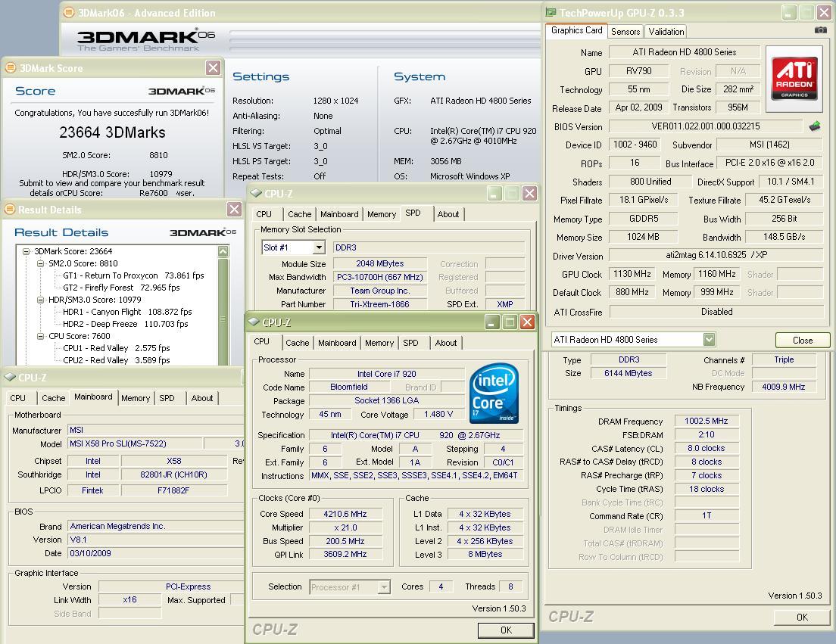This screenshot has width=836, height=644.
Task: Open Mainboard tab in front CPU-Z window
Action: point(337,343)
